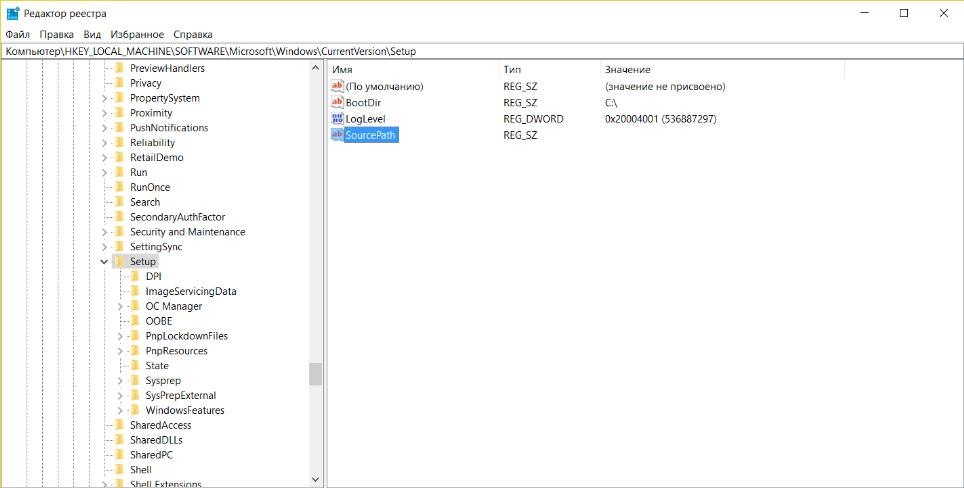Viewport: 964px width, 488px height.
Task: Click the State folder icon
Action: [x=135, y=366]
